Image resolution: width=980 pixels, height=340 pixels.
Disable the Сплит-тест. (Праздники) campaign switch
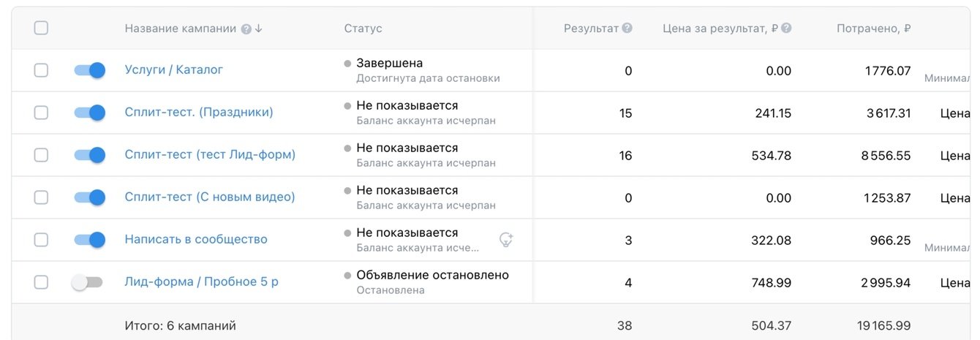pyautogui.click(x=89, y=113)
